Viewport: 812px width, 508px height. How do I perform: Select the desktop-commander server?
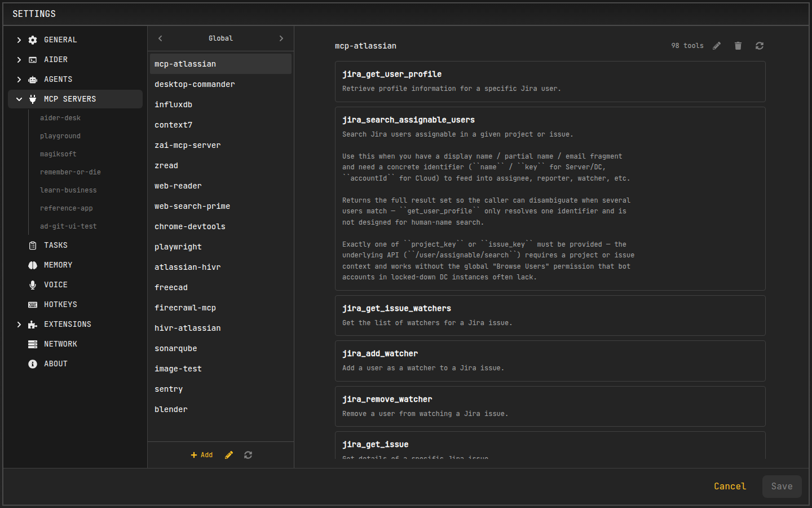(220, 84)
